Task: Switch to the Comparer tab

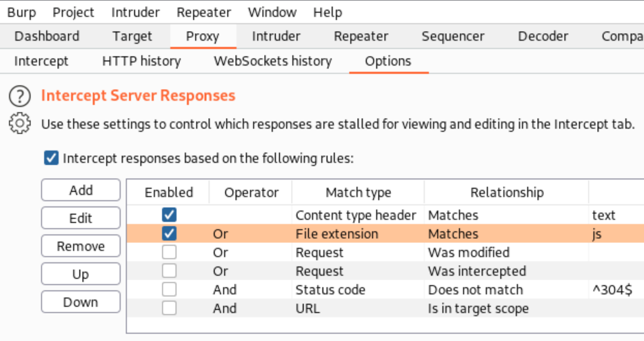Action: coord(622,36)
